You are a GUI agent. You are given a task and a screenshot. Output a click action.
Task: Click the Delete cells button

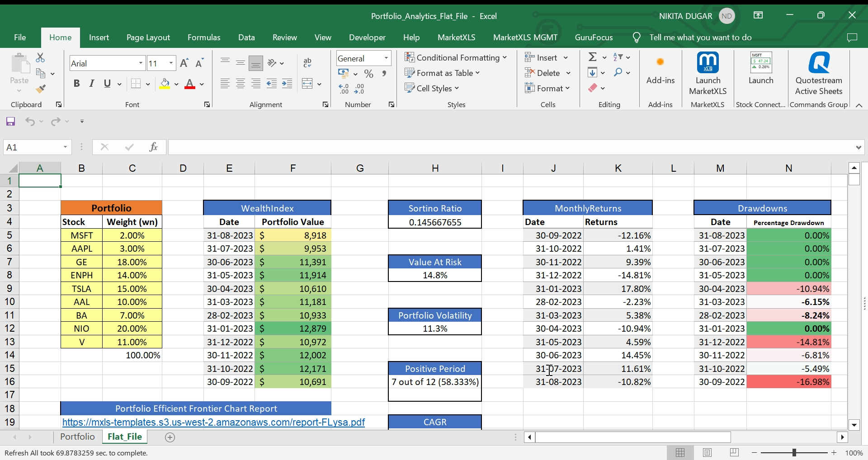tap(547, 73)
